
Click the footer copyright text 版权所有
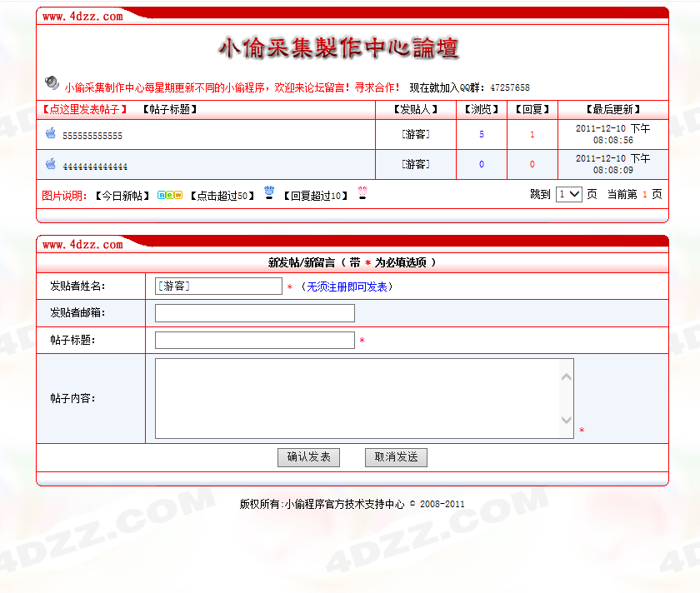pyautogui.click(x=352, y=504)
